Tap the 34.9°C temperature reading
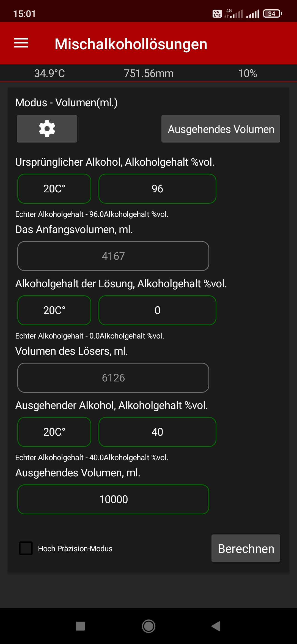 click(x=50, y=73)
